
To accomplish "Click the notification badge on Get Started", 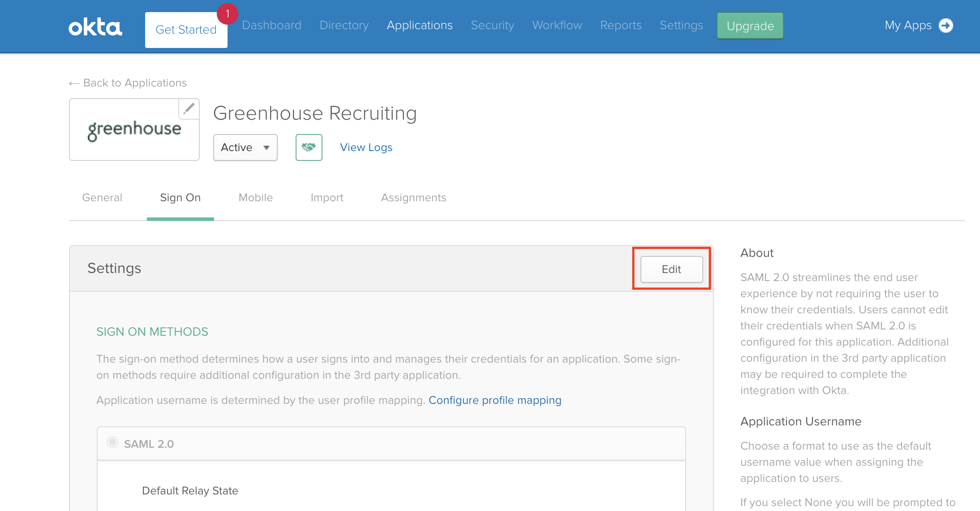I will coord(228,14).
